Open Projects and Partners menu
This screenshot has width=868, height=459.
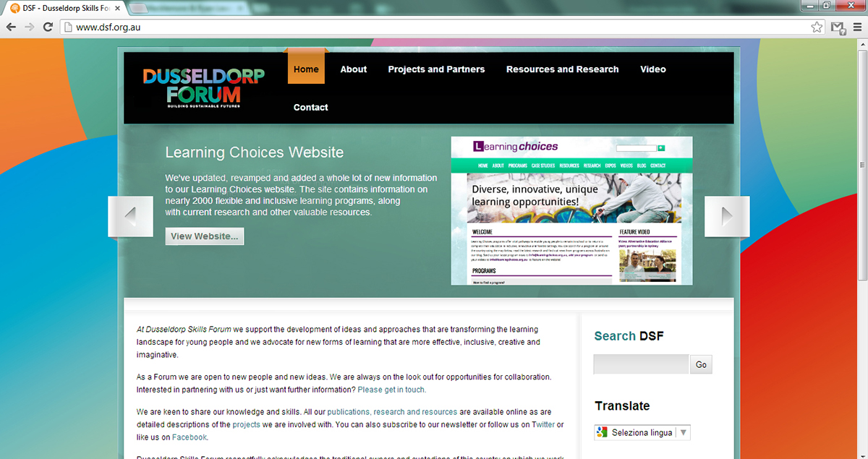[436, 69]
